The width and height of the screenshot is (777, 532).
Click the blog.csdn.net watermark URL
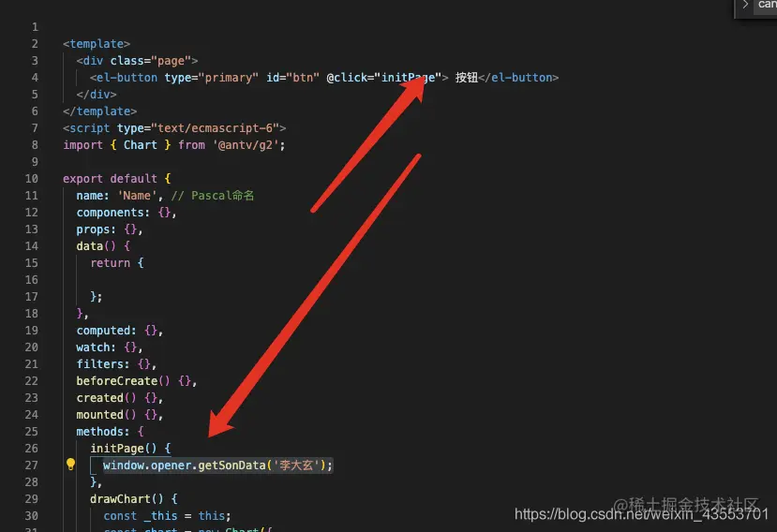click(x=641, y=514)
